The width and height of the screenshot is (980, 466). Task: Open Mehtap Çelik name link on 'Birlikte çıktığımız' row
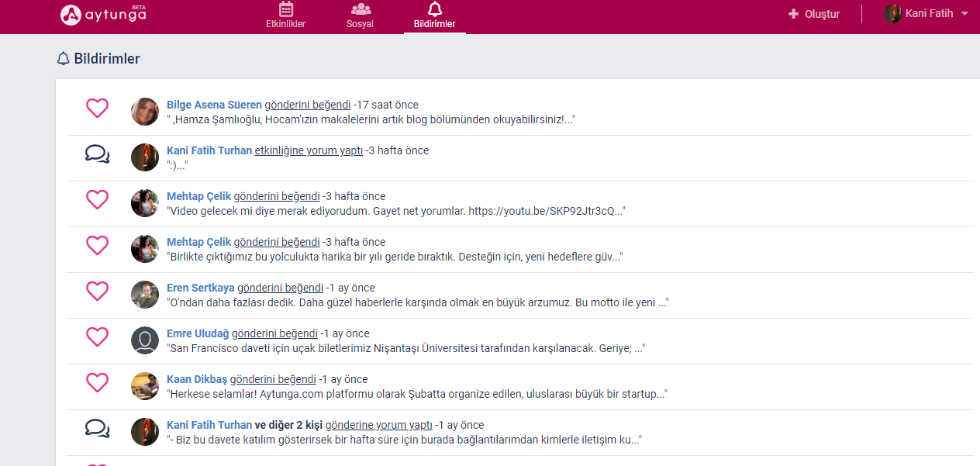[198, 242]
